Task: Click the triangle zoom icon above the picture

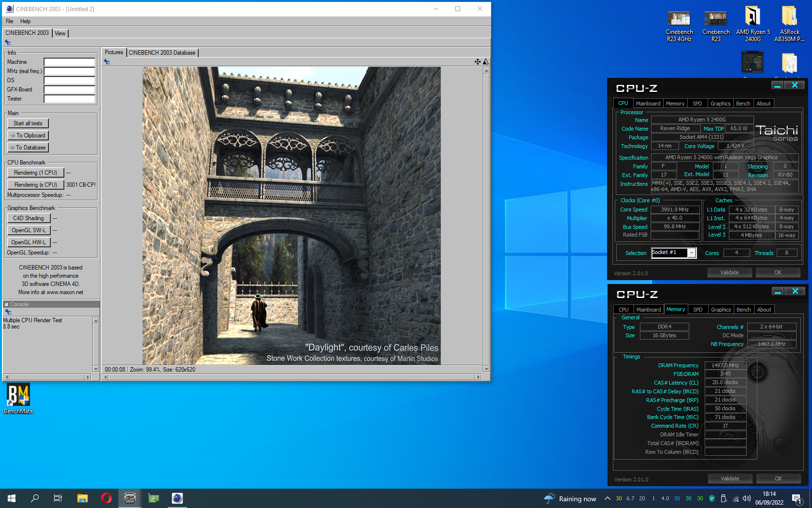Action: (486, 61)
